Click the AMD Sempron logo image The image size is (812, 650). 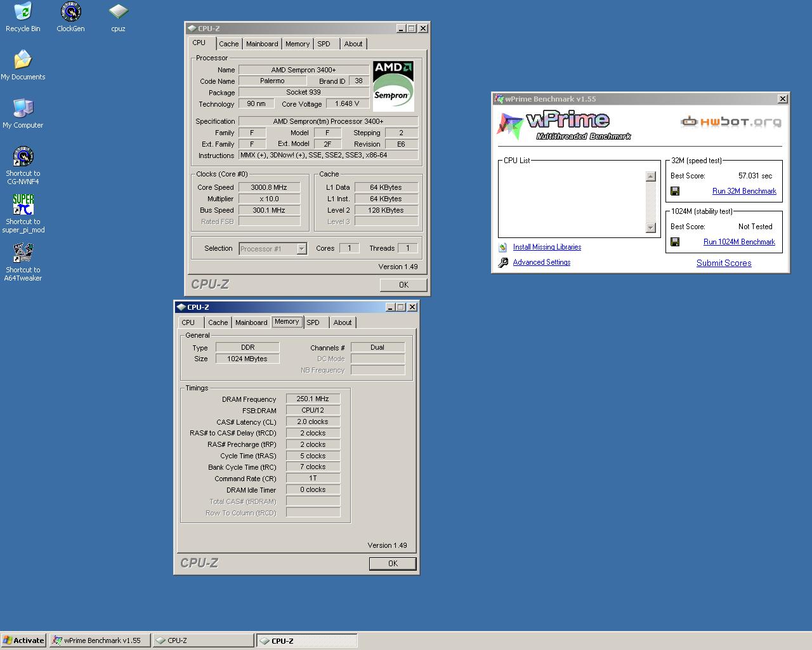point(393,86)
